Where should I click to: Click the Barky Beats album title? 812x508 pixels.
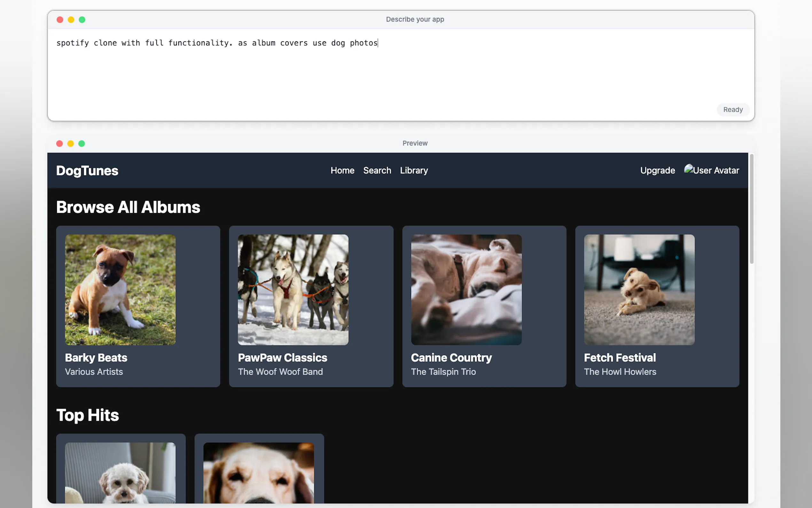96,357
